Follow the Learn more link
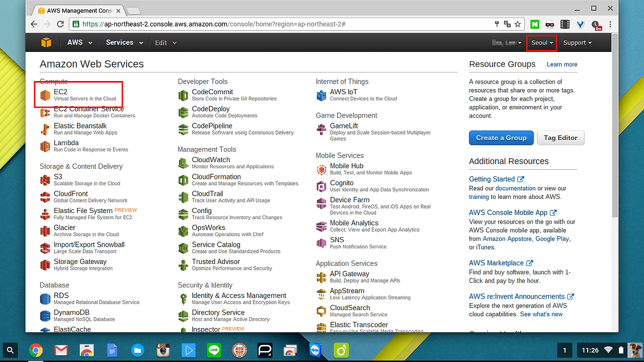Viewport: 644px width, 362px height. click(562, 64)
